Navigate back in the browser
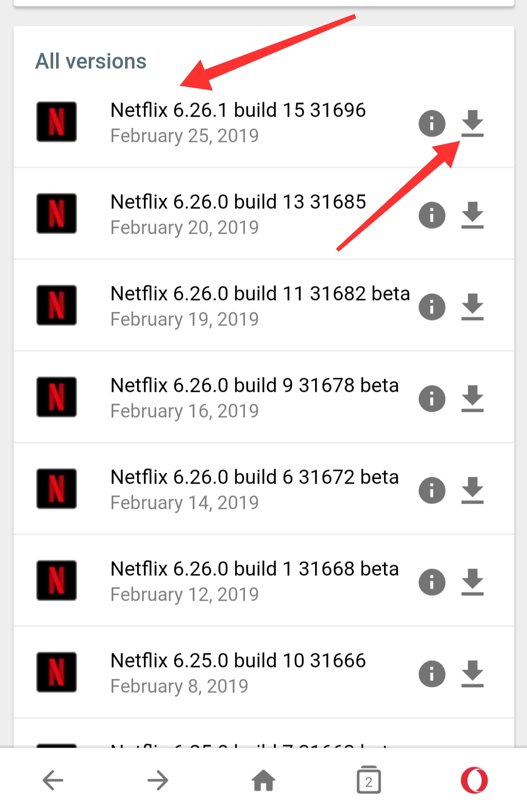 coord(53,780)
